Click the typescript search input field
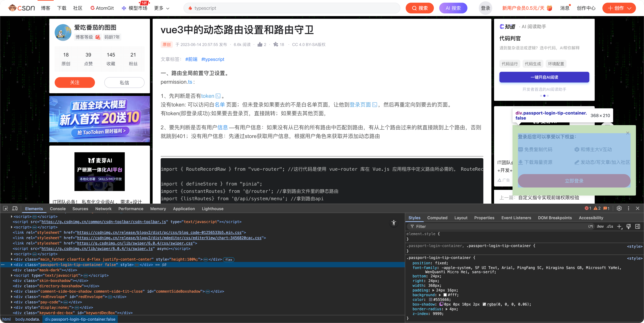This screenshot has height=323, width=644. (x=292, y=8)
